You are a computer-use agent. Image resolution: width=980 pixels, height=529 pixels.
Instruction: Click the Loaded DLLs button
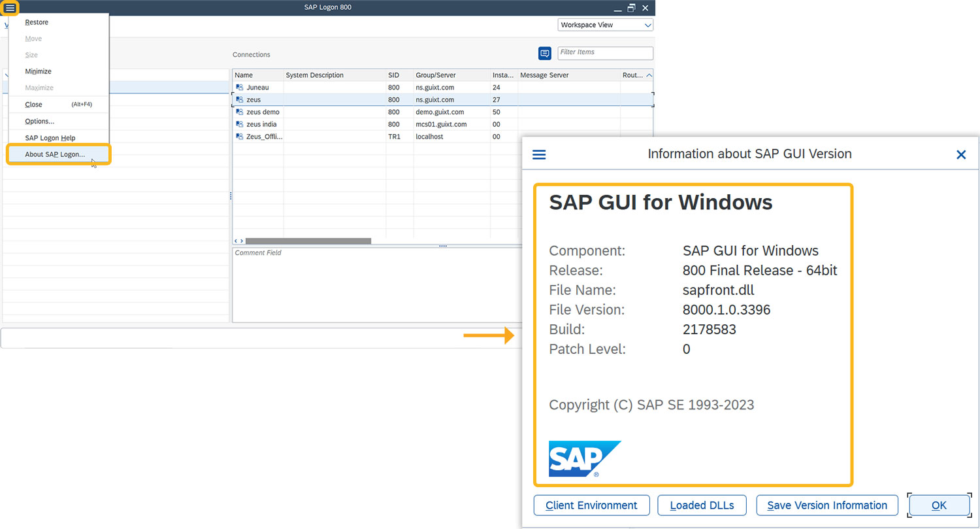(703, 505)
